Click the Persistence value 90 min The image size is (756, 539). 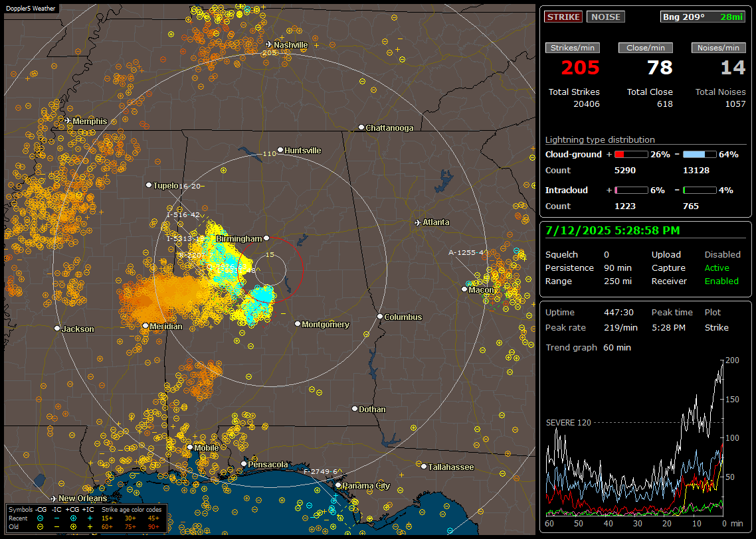(618, 268)
